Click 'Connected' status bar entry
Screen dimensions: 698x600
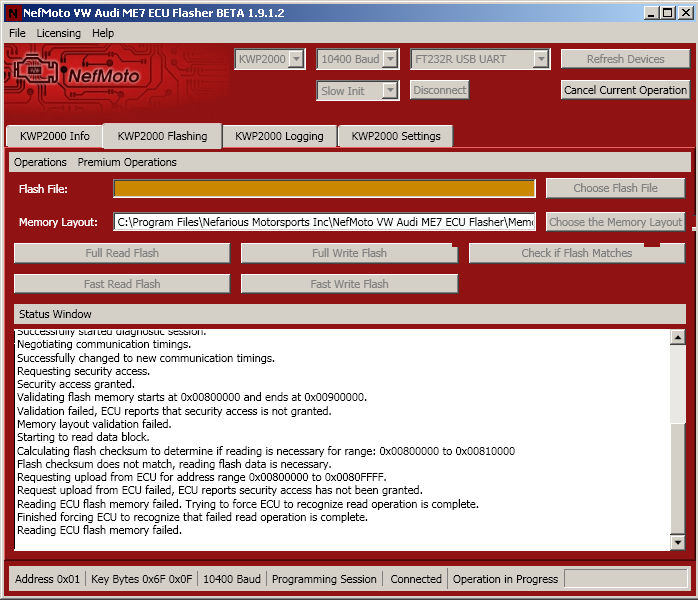pos(416,579)
